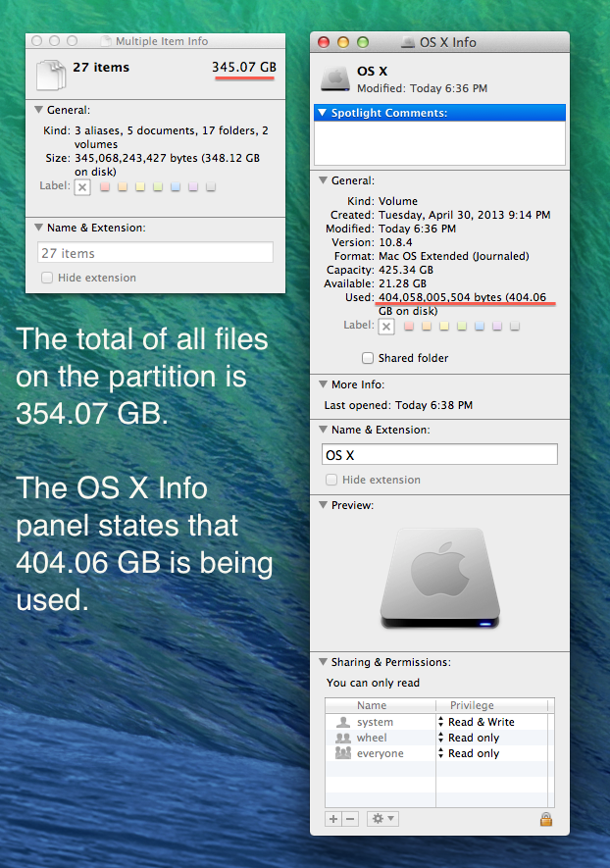This screenshot has width=610, height=868.
Task: Click the Name column header in permissions table
Action: [x=381, y=705]
